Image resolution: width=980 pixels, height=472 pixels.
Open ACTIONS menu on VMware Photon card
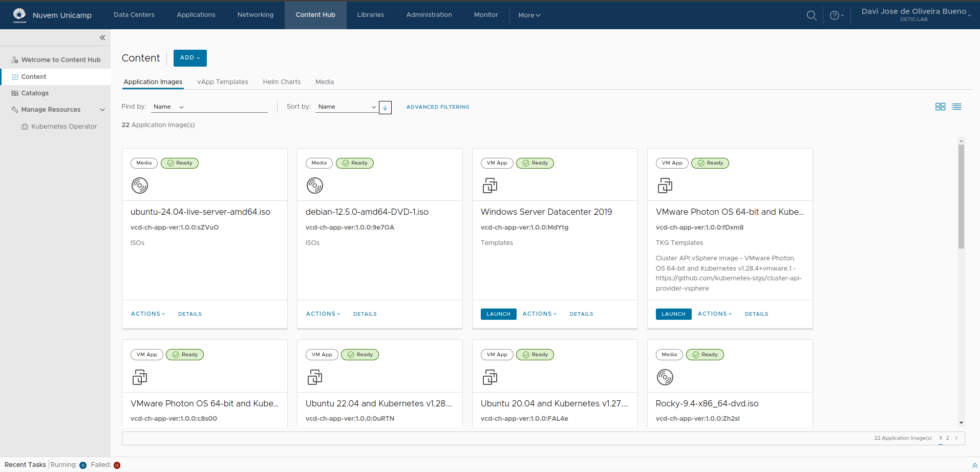coord(715,314)
